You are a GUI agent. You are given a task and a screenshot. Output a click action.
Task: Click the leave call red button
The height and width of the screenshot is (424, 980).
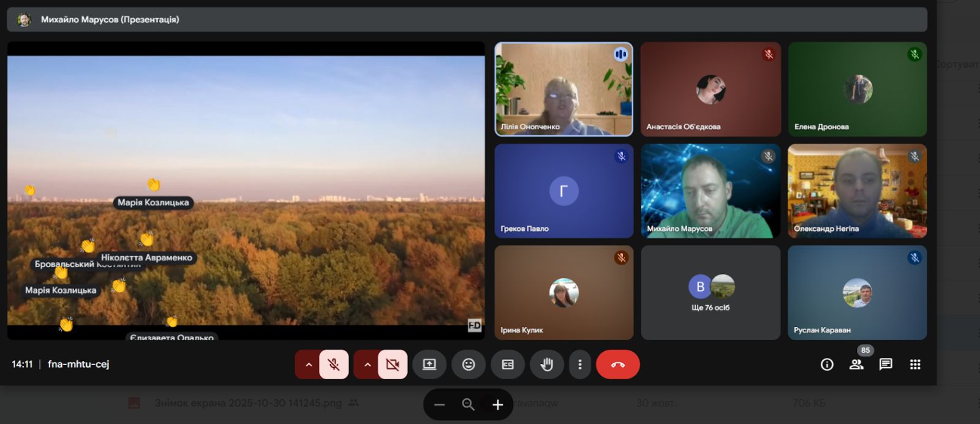tap(617, 365)
